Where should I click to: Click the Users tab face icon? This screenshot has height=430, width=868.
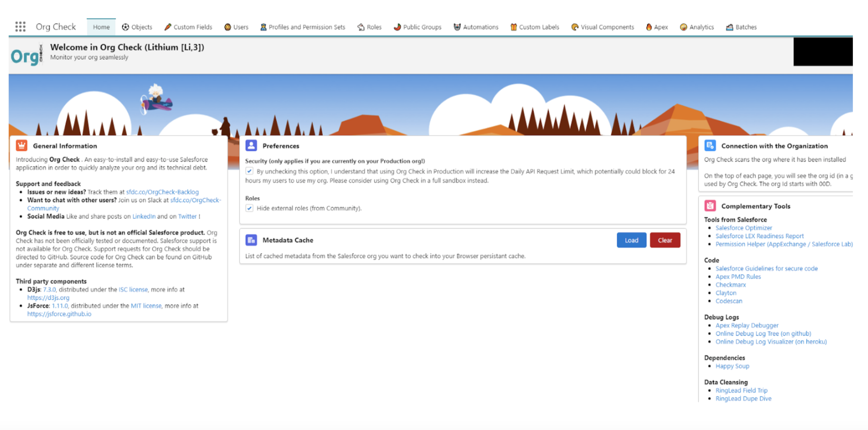[228, 27]
